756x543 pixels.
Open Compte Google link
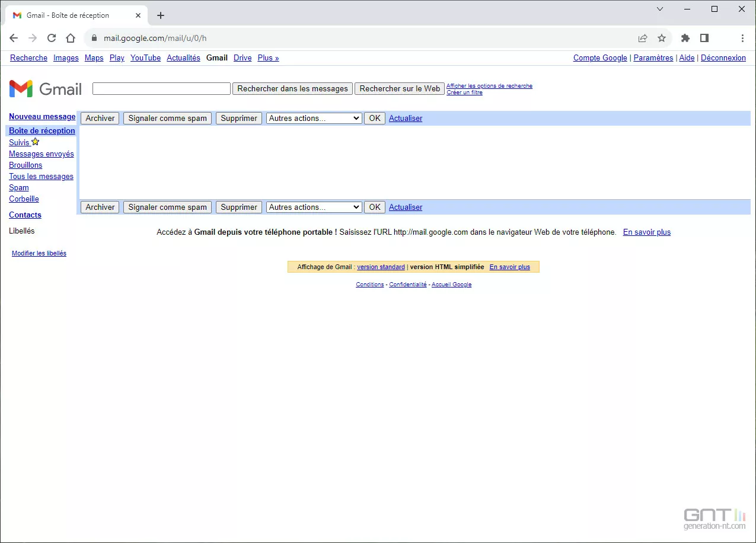(600, 58)
